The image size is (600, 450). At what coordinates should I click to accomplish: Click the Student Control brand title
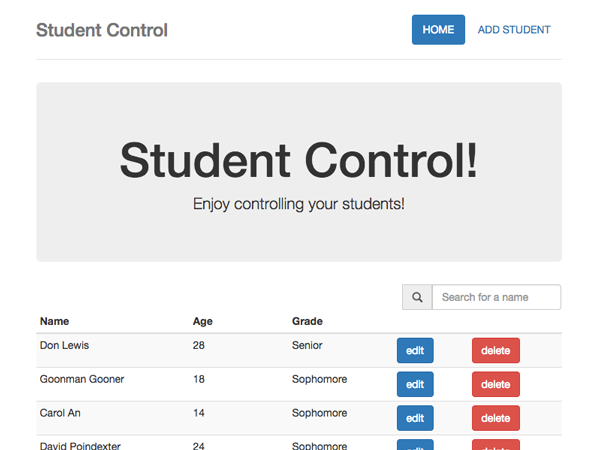(102, 30)
